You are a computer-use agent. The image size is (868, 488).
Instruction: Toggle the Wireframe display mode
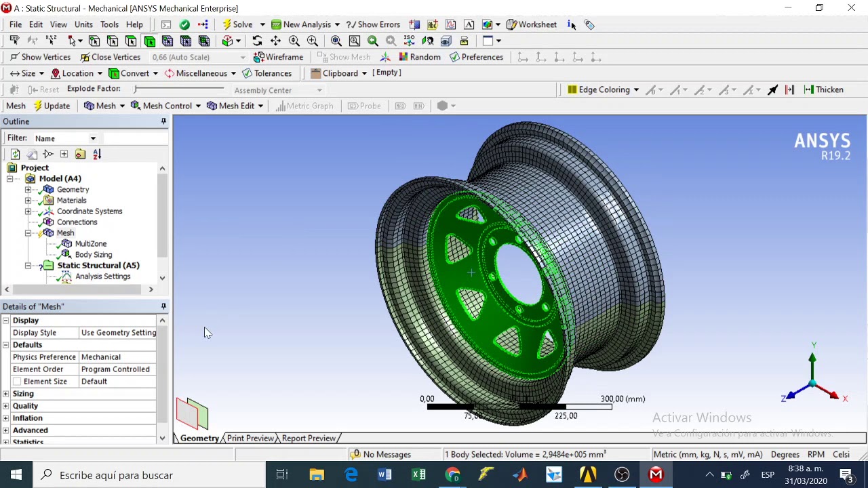pos(278,57)
